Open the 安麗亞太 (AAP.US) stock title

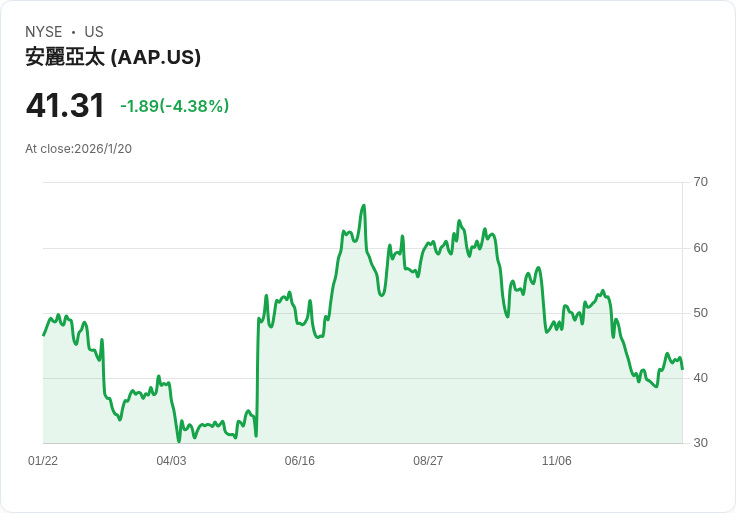click(113, 57)
